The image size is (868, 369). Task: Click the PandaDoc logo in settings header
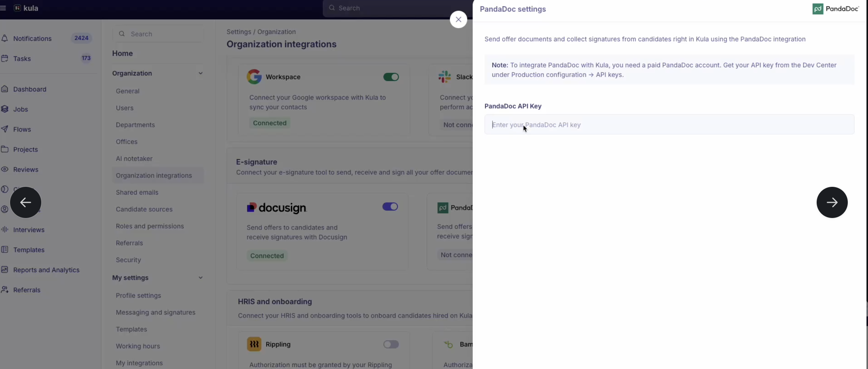click(x=836, y=9)
